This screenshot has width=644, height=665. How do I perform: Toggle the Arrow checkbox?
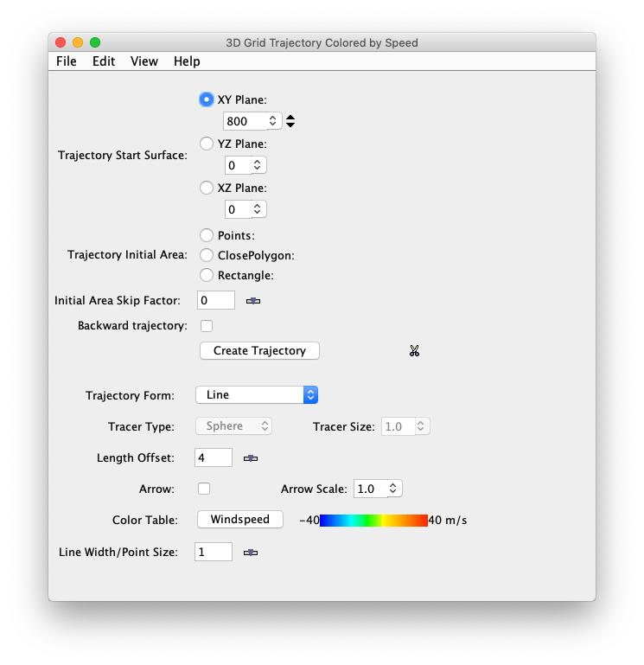click(204, 489)
